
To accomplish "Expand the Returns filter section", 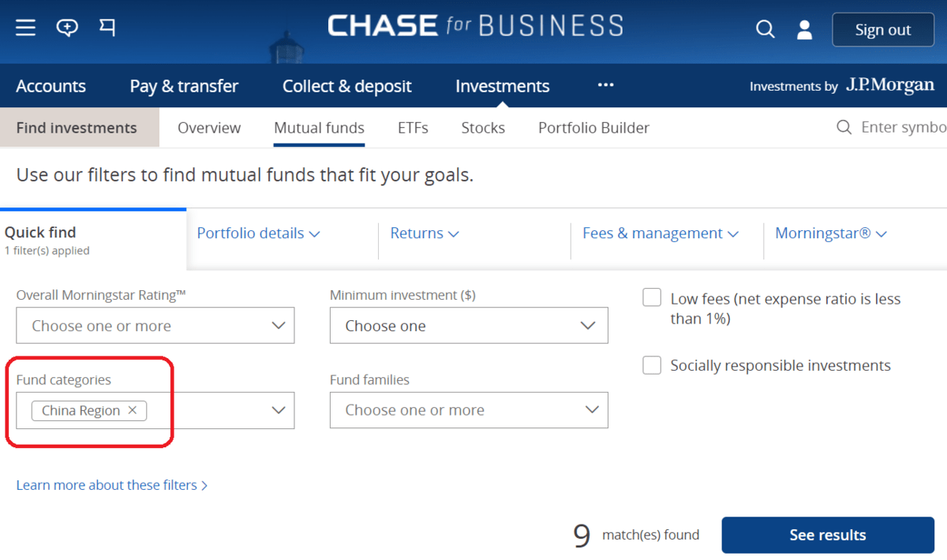I will pos(424,233).
